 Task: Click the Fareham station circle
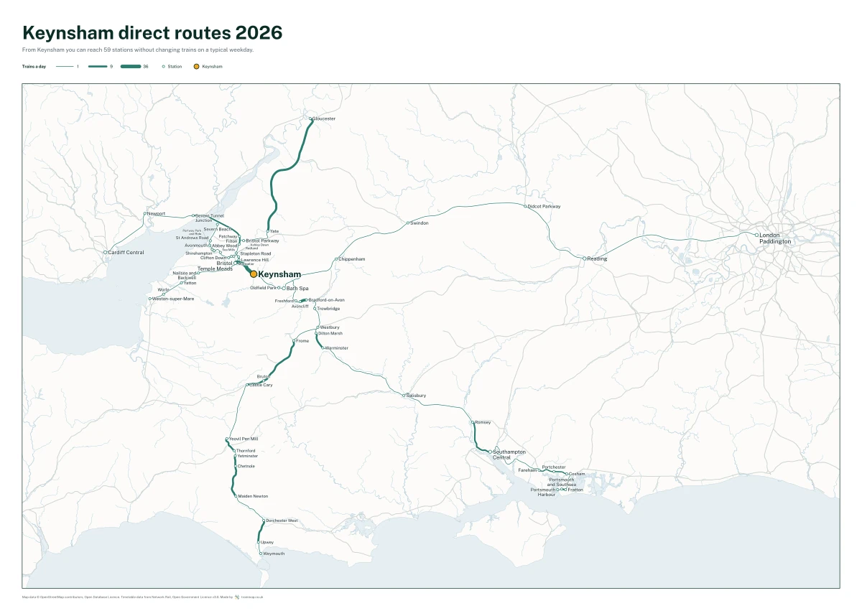pos(539,470)
